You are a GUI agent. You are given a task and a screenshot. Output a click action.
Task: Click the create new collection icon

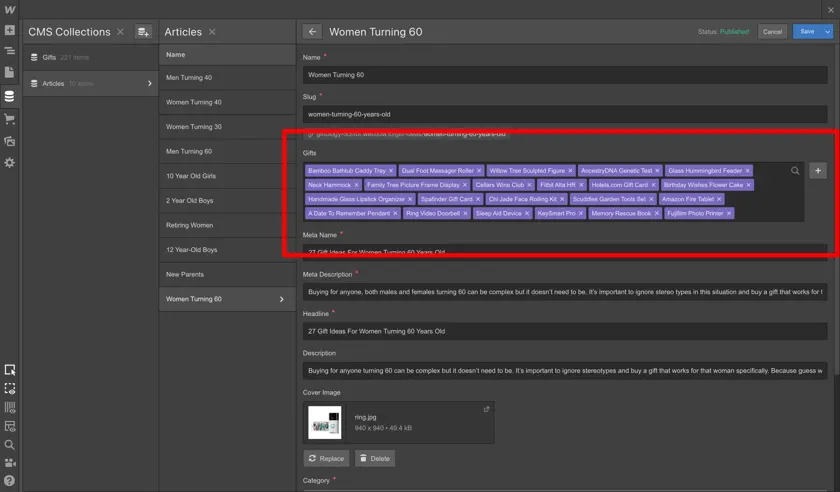(143, 32)
